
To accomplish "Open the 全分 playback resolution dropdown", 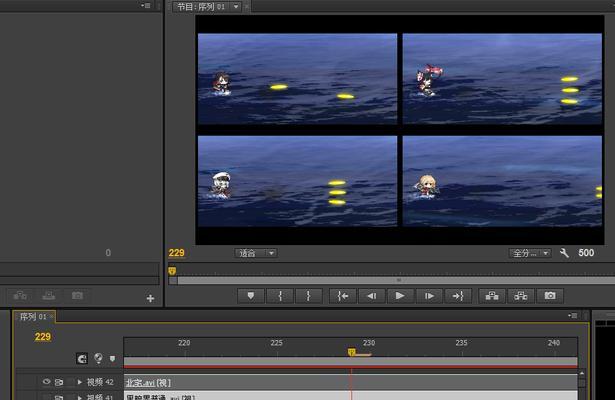I will tap(530, 253).
